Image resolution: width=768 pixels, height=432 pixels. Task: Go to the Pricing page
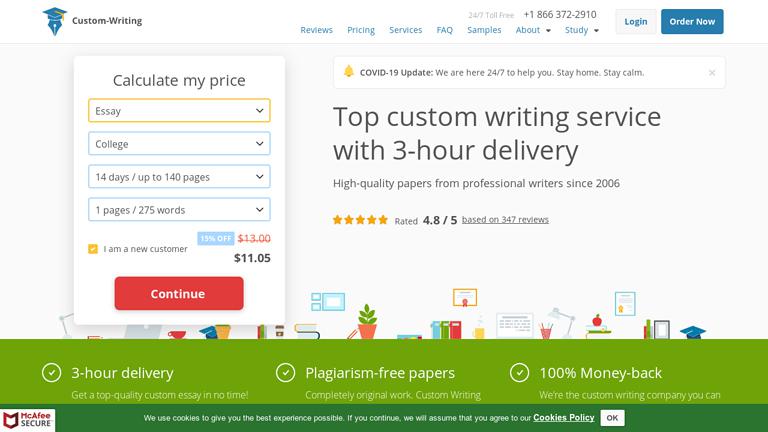361,30
